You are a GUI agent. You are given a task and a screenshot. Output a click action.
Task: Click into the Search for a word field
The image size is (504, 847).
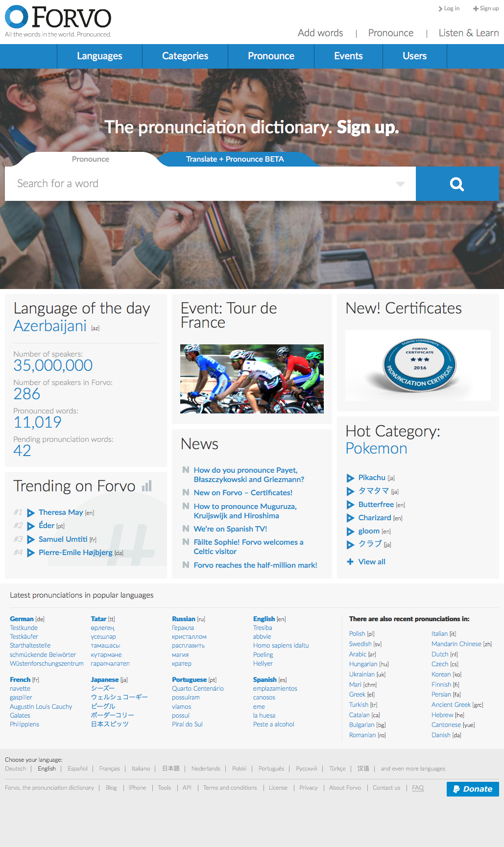[x=201, y=184]
